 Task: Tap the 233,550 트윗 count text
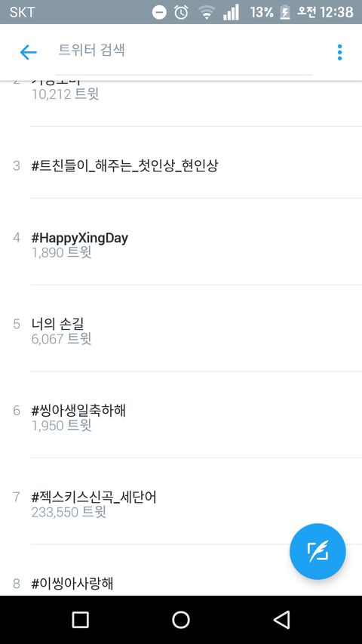pyautogui.click(x=69, y=512)
